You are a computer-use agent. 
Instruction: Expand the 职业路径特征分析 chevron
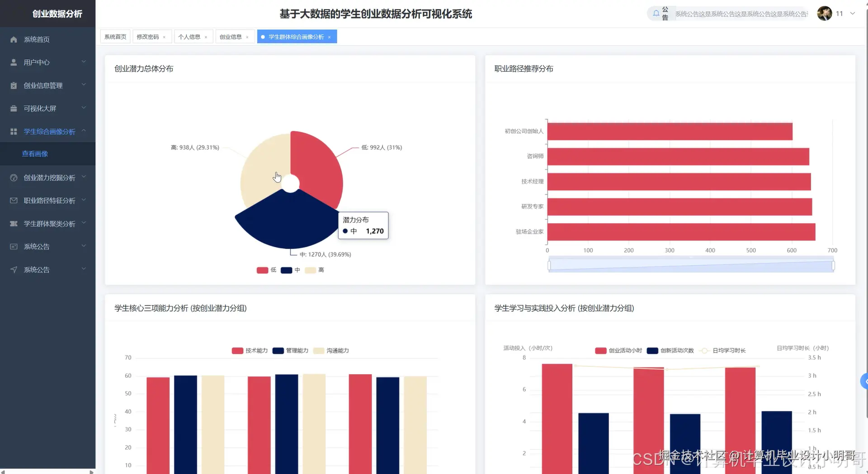coord(84,200)
